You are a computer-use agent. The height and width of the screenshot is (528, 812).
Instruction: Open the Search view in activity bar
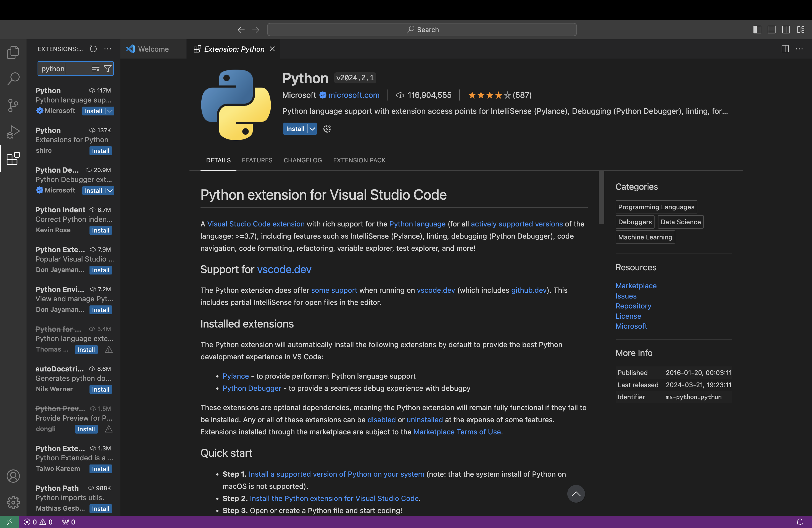click(x=13, y=78)
